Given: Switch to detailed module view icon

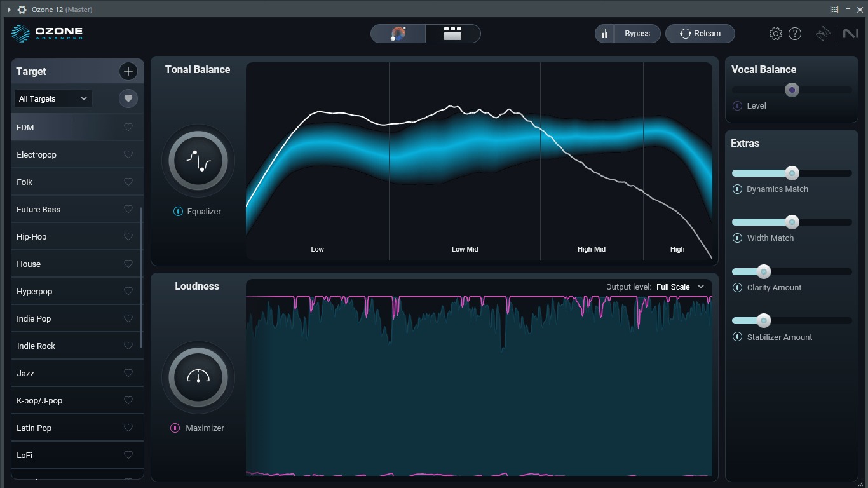Looking at the screenshot, I should (453, 33).
